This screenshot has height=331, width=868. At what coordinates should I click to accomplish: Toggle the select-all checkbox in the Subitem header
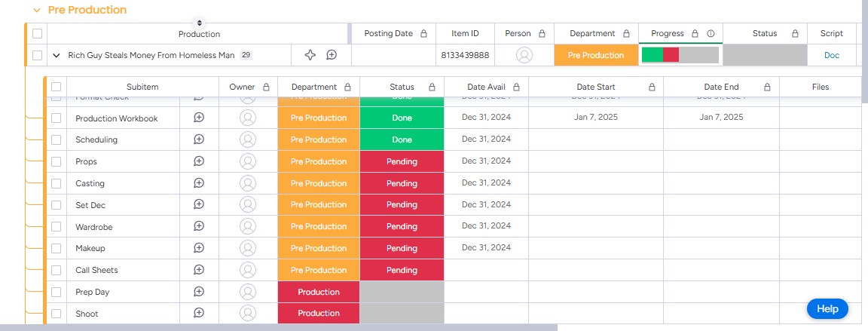[56, 87]
